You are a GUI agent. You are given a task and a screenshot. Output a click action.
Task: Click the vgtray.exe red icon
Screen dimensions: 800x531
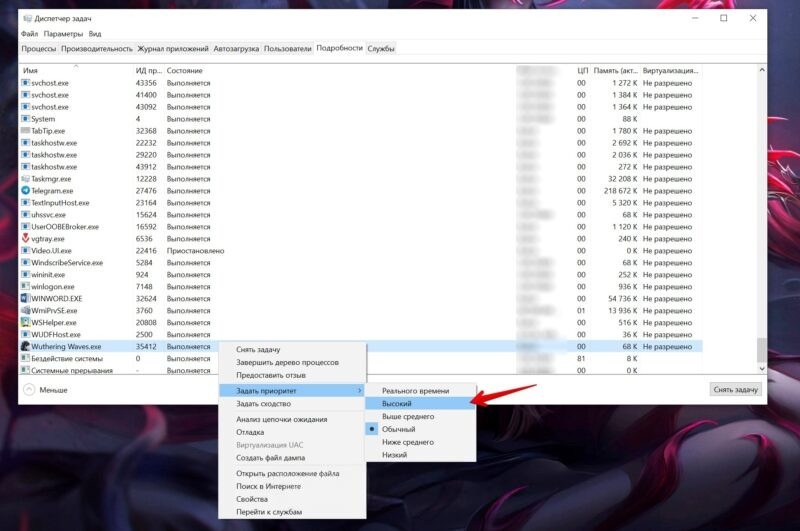coord(25,238)
